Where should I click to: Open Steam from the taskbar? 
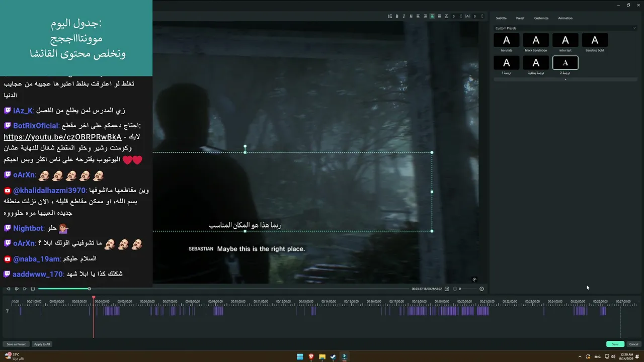(333, 357)
